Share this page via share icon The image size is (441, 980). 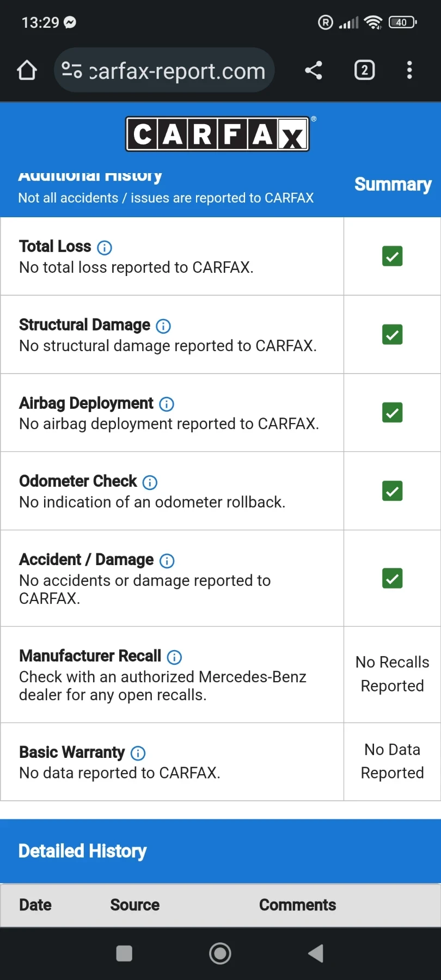pyautogui.click(x=314, y=70)
